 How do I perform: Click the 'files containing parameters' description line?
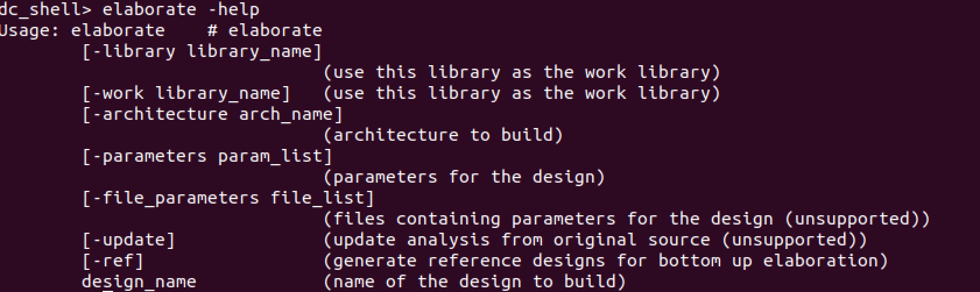pos(626,219)
